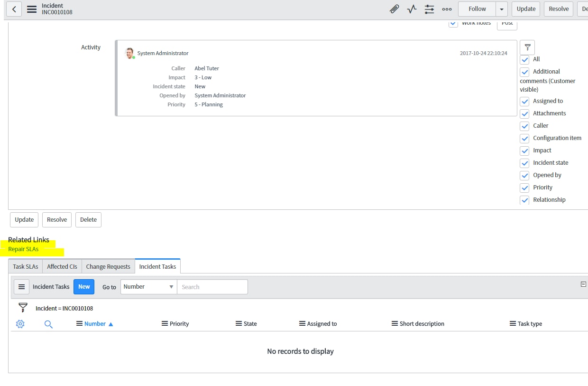This screenshot has width=588, height=386.
Task: Toggle Attachments filter checkbox
Action: pyautogui.click(x=524, y=114)
